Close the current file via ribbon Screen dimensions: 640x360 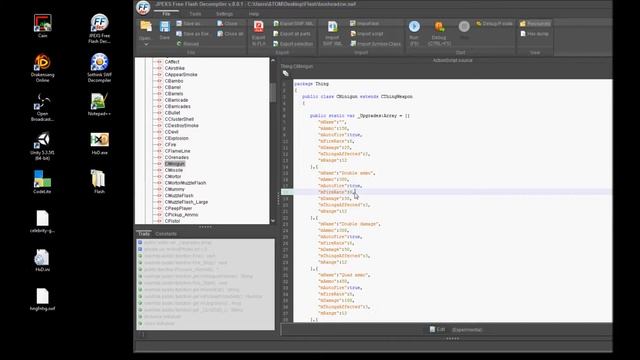pos(227,24)
